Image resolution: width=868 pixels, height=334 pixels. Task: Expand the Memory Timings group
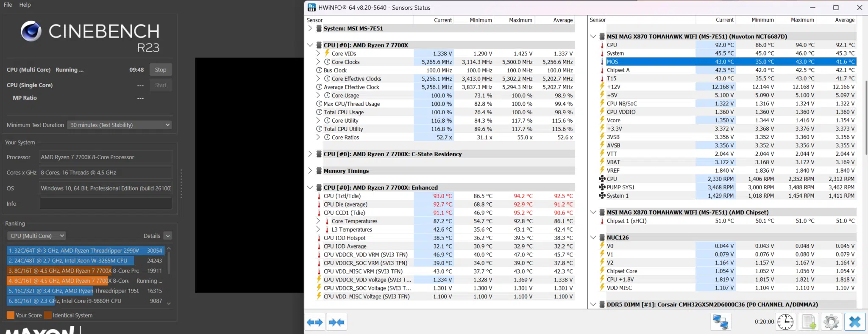click(310, 171)
